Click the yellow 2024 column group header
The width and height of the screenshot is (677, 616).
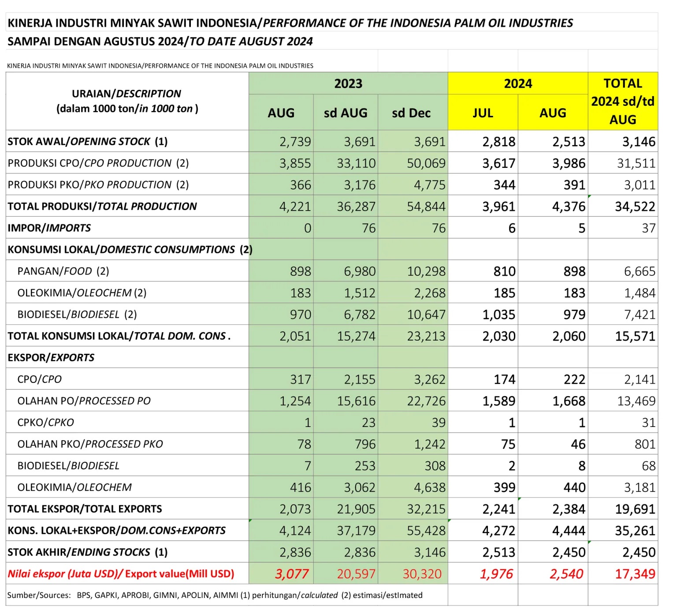click(x=517, y=83)
